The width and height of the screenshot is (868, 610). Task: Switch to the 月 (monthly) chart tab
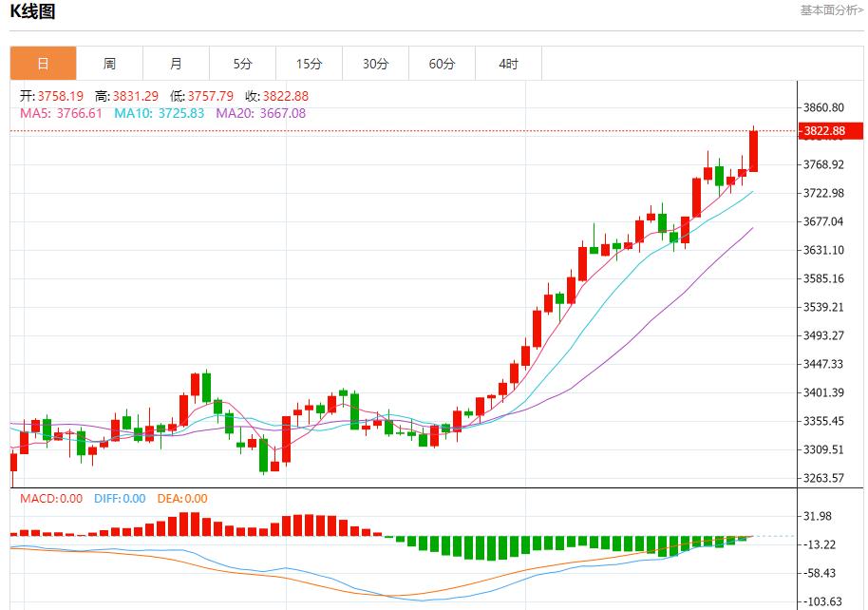pyautogui.click(x=176, y=64)
